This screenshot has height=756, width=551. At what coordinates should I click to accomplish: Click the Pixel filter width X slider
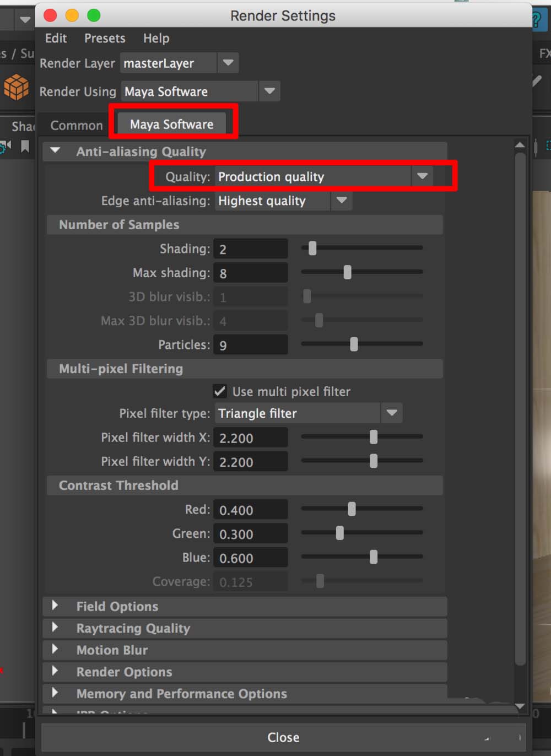click(x=362, y=436)
